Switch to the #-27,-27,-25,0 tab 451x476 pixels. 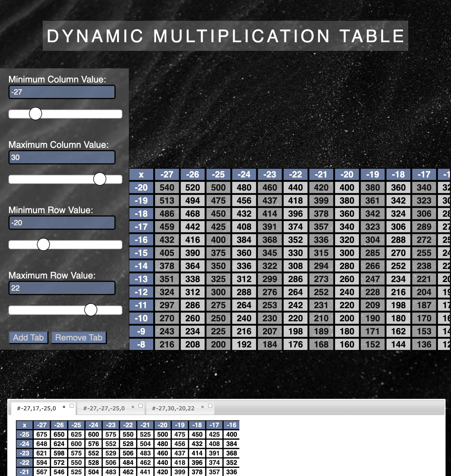point(104,408)
